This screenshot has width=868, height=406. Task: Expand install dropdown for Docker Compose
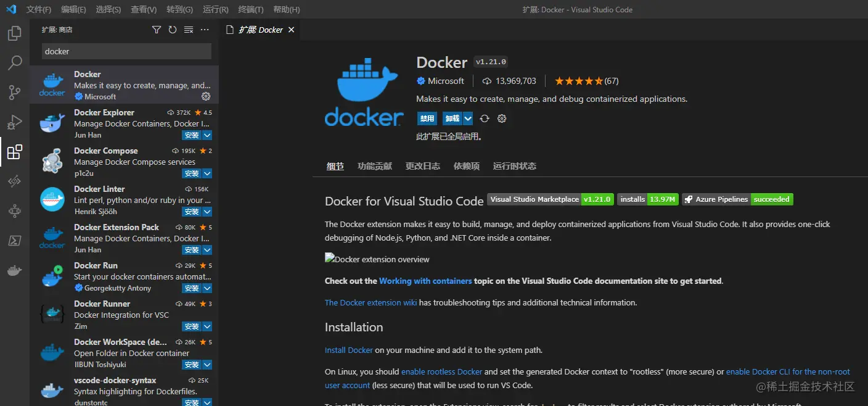point(207,173)
